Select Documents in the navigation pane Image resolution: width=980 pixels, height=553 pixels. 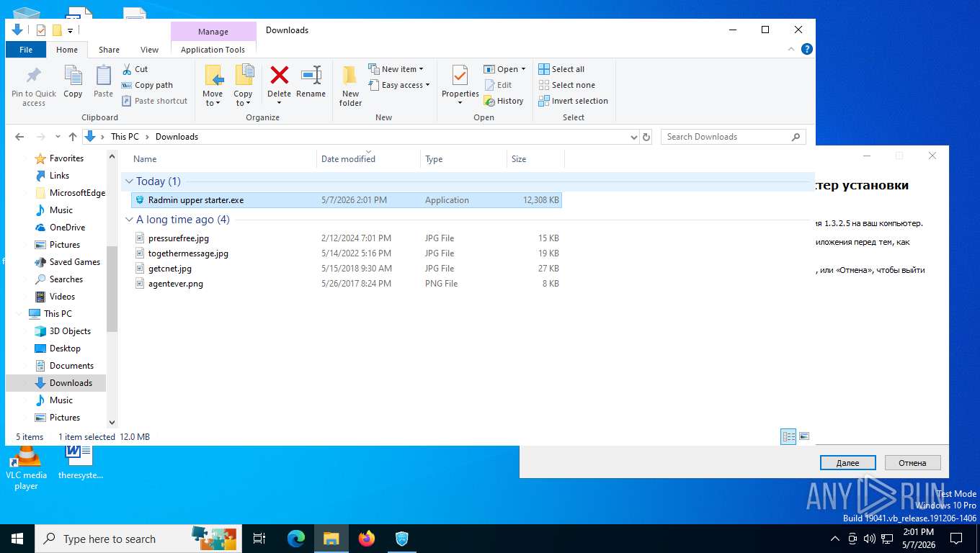point(71,366)
